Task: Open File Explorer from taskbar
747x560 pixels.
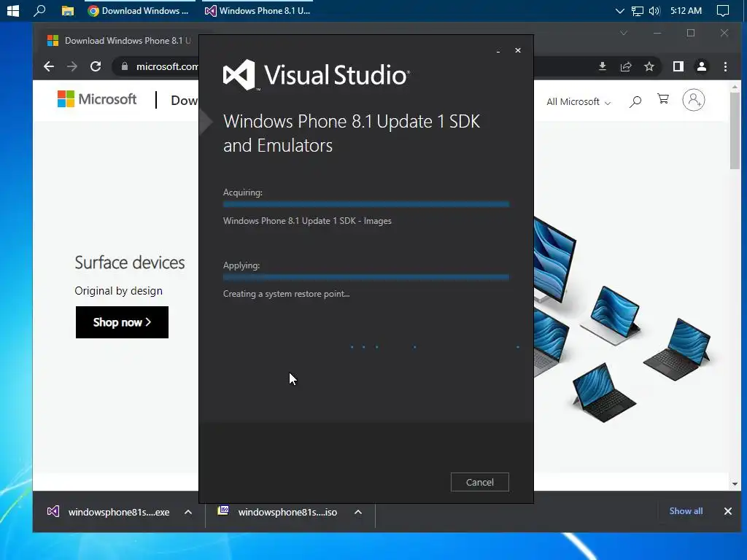Action: point(68,10)
